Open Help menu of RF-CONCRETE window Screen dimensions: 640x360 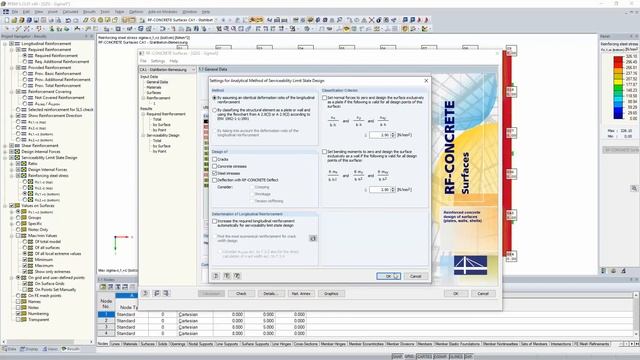tap(174, 61)
